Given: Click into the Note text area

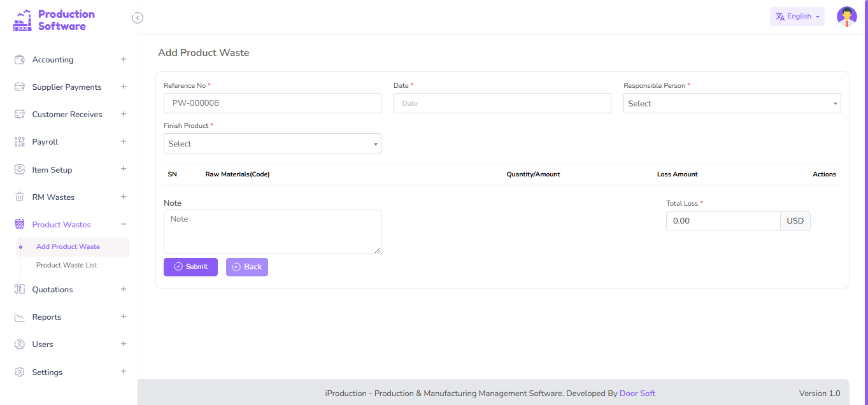Looking at the screenshot, I should (272, 232).
